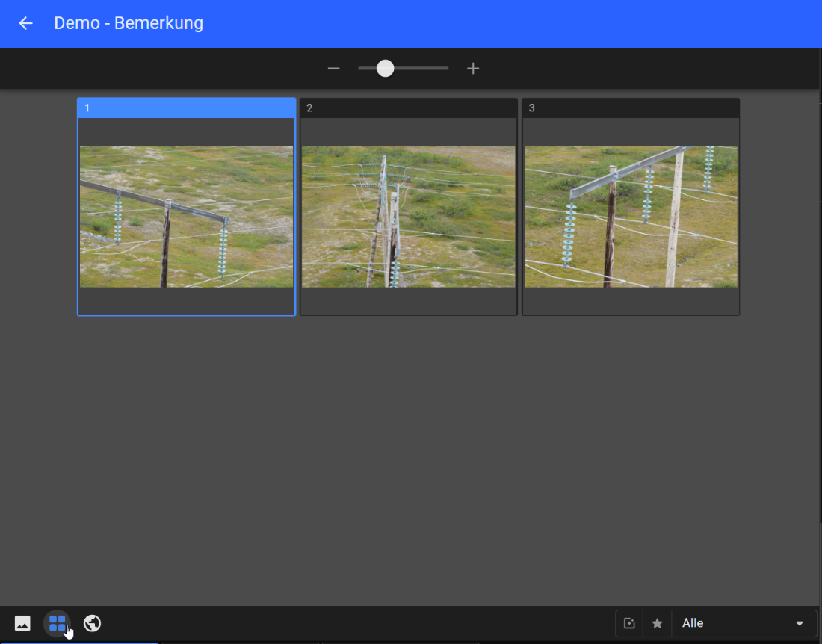Open the Alle filter dropdown
The image size is (822, 644).
(x=740, y=623)
